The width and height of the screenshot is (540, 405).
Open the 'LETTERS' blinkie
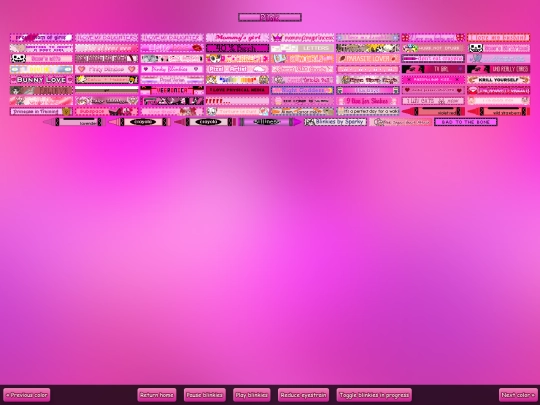pyautogui.click(x=302, y=48)
